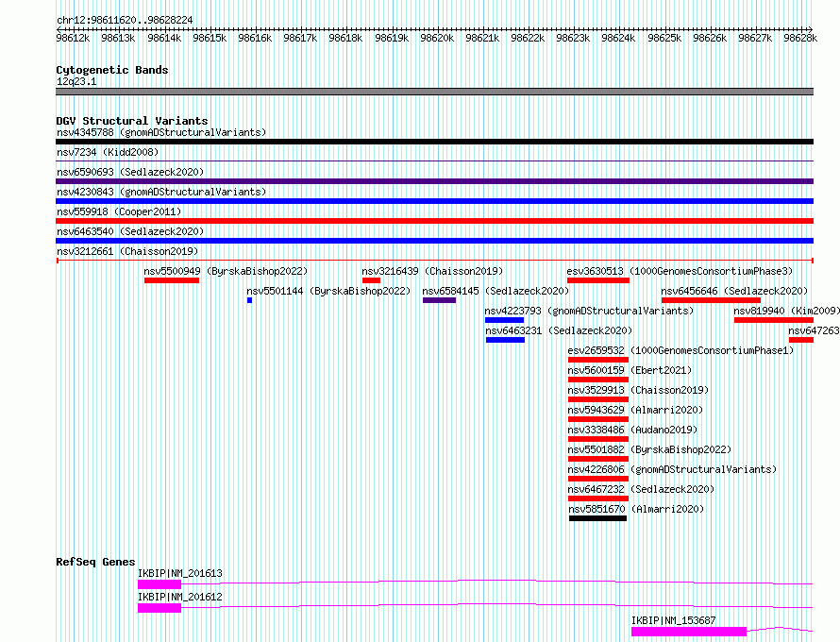Click the blue nsv4223793 variant bar

(x=505, y=320)
